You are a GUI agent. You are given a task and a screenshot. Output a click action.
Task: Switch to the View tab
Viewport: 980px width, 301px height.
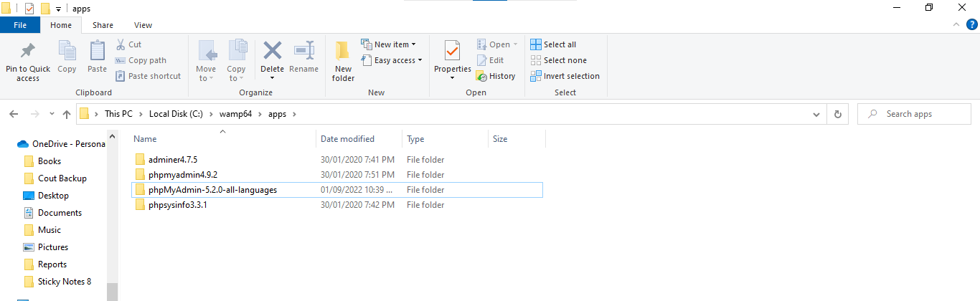(x=143, y=25)
